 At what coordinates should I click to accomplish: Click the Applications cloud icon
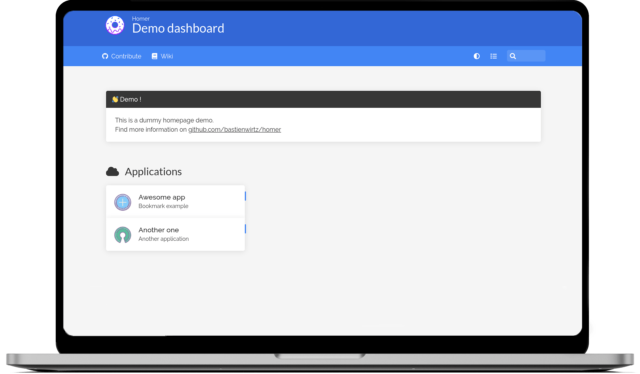click(112, 171)
